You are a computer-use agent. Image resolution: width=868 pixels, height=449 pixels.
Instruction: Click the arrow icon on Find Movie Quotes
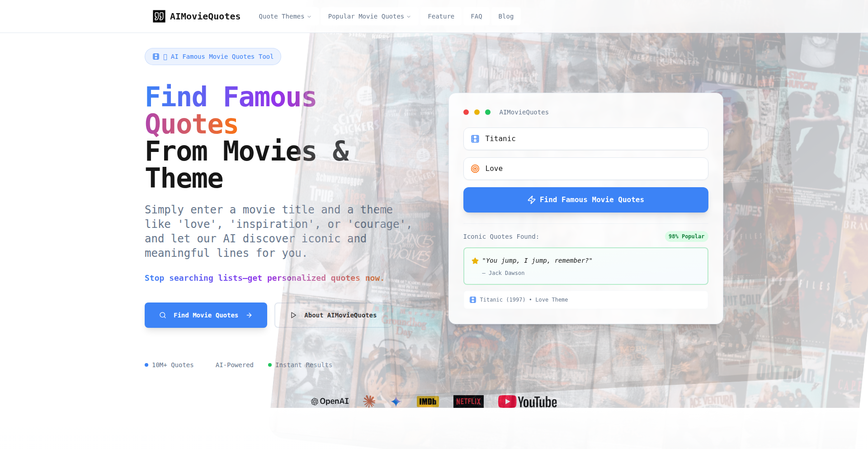(x=249, y=315)
